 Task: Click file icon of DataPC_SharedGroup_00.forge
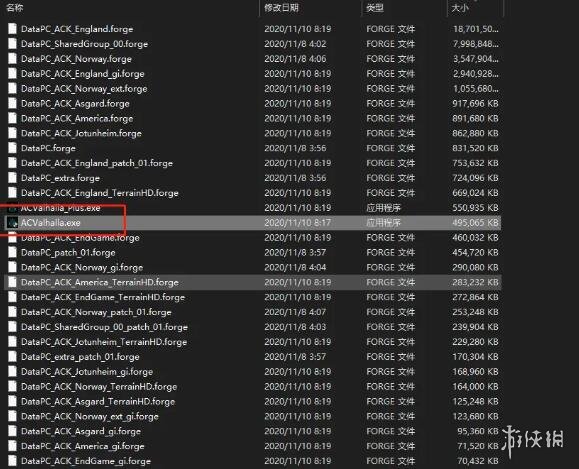point(13,44)
